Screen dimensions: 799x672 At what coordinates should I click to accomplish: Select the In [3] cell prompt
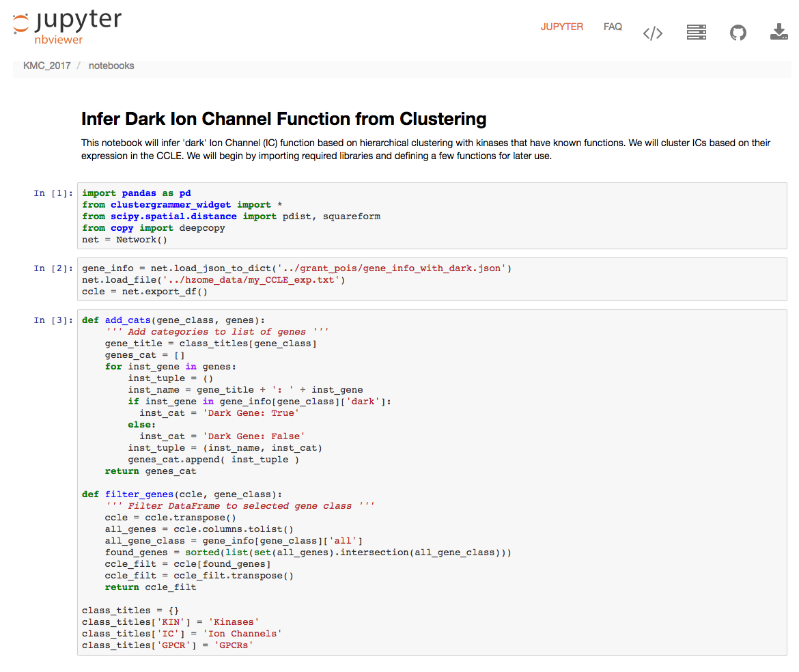click(x=53, y=320)
